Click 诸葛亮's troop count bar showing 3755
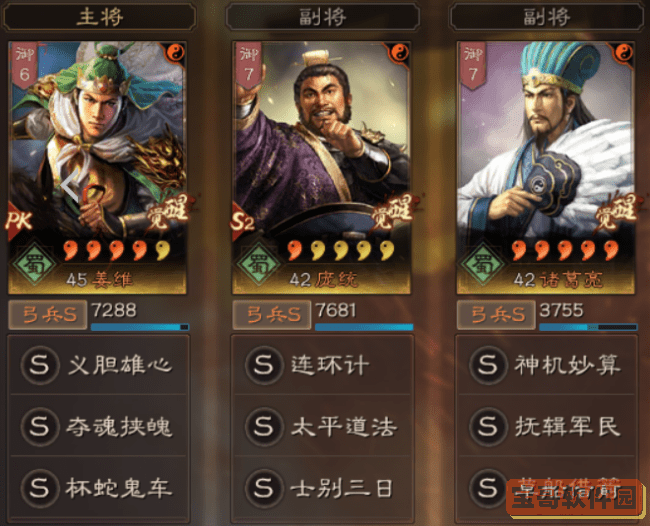The image size is (650, 526). [x=588, y=327]
